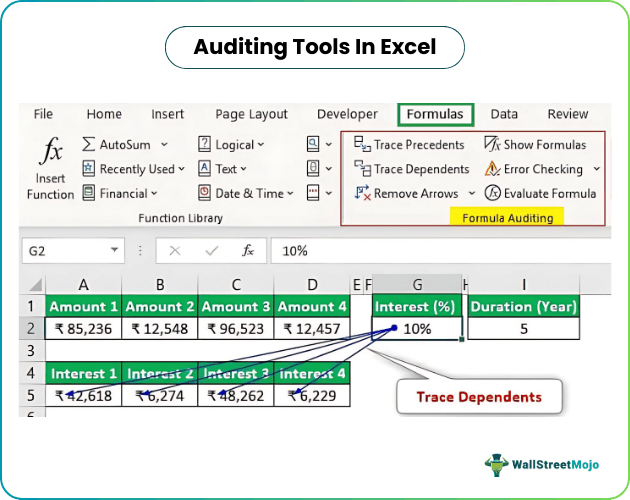Click the Financial functions icon
Viewport: 630px width, 500px height.
tap(88, 193)
